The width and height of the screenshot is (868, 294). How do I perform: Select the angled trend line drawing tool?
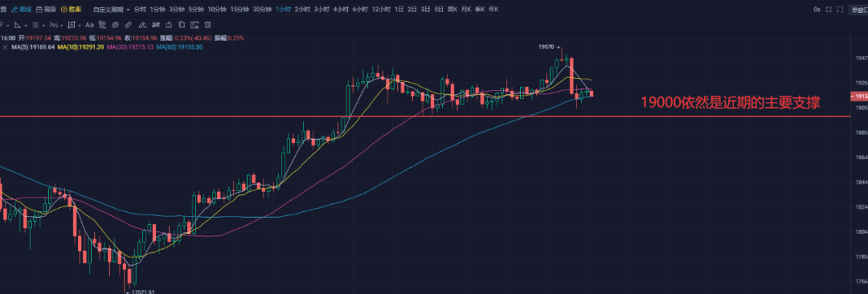click(18, 25)
